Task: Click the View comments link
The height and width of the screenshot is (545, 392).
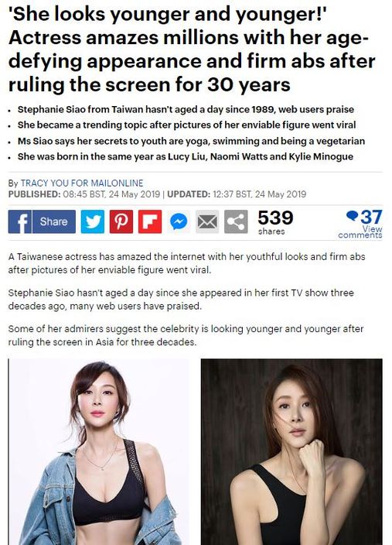Action: [x=360, y=231]
